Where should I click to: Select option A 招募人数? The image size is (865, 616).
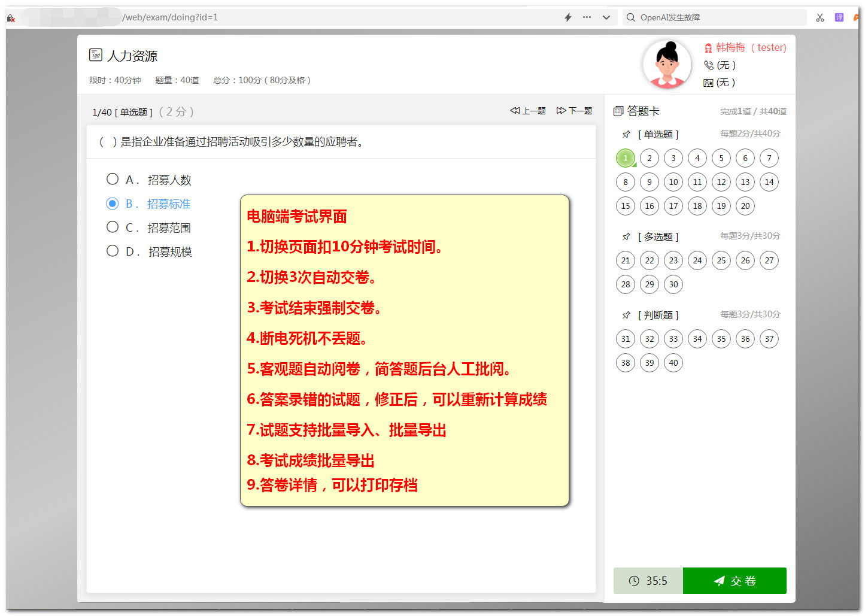click(x=113, y=179)
